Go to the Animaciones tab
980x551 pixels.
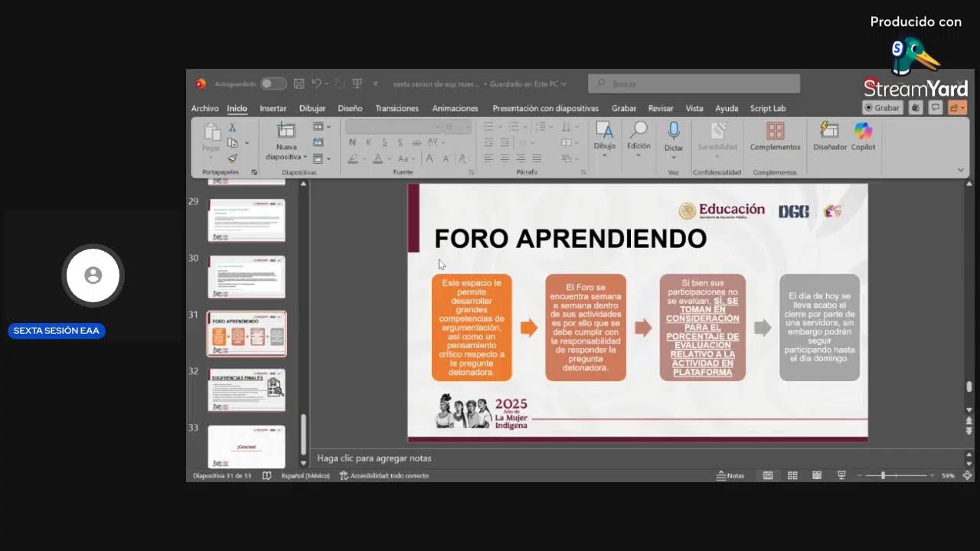(455, 108)
